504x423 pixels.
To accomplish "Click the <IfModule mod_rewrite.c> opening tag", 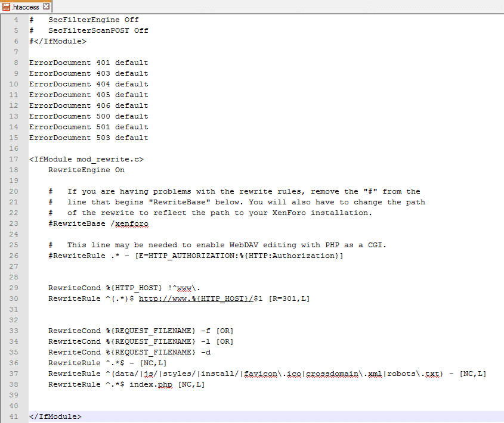I will 86,159.
